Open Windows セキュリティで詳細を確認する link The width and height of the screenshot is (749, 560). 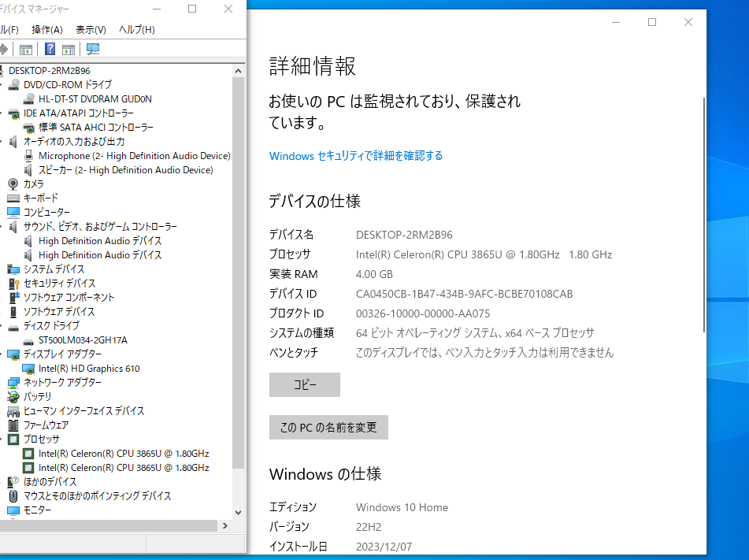coord(356,156)
